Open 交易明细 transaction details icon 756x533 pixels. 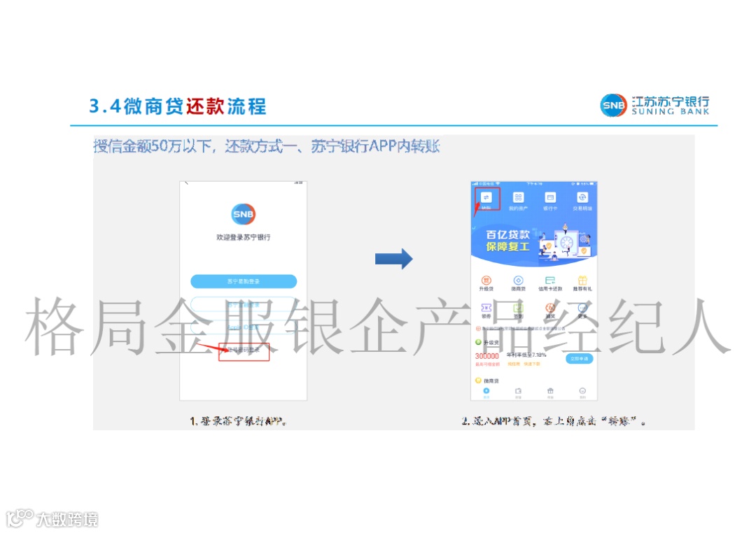[x=582, y=201]
